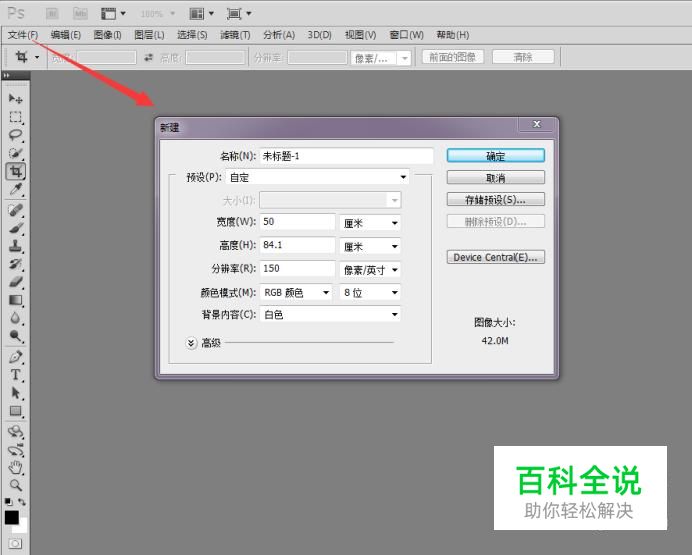The height and width of the screenshot is (555, 692).
Task: Select the History Brush tool
Action: click(x=15, y=264)
